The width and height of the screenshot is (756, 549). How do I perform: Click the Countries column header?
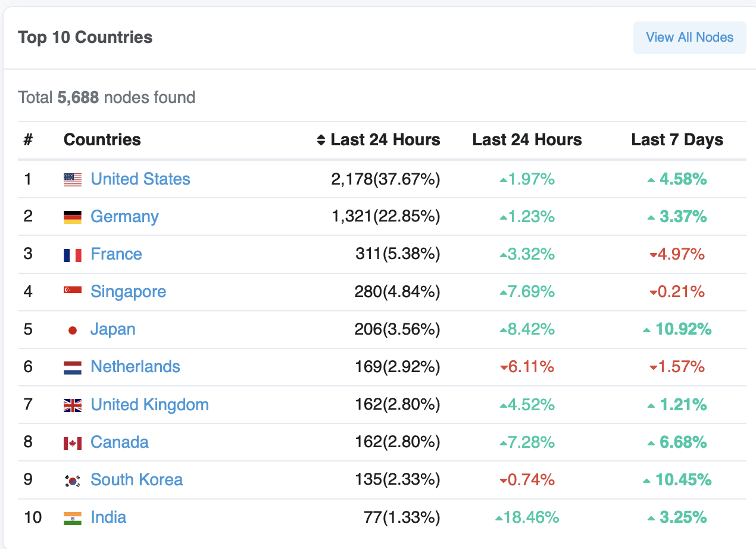pyautogui.click(x=102, y=140)
